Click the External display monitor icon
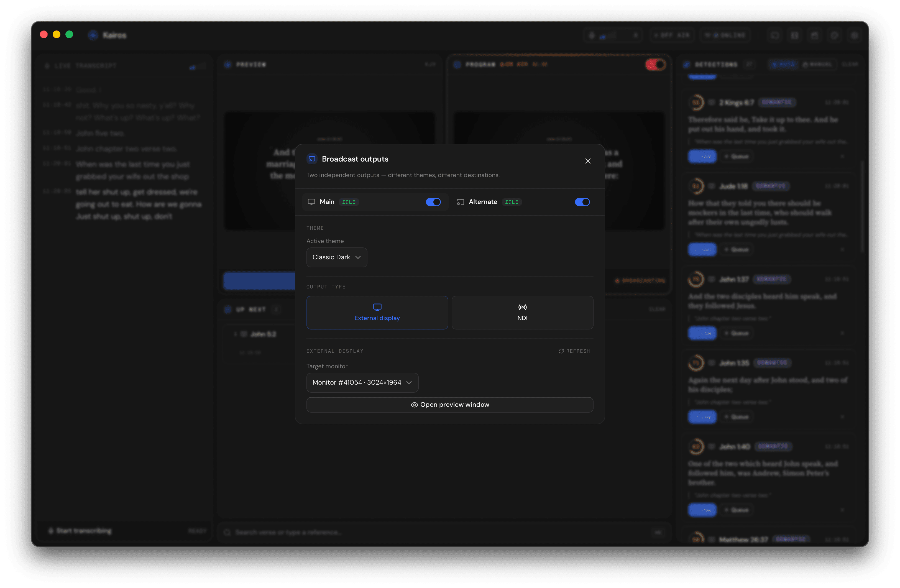Viewport: 900px width, 588px height. pos(377,307)
